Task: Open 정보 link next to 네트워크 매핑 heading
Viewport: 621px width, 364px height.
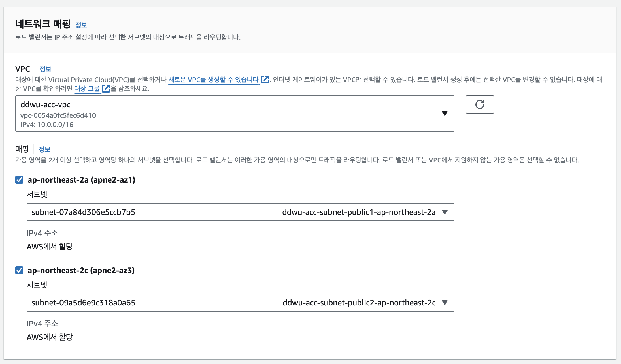Action: point(81,25)
